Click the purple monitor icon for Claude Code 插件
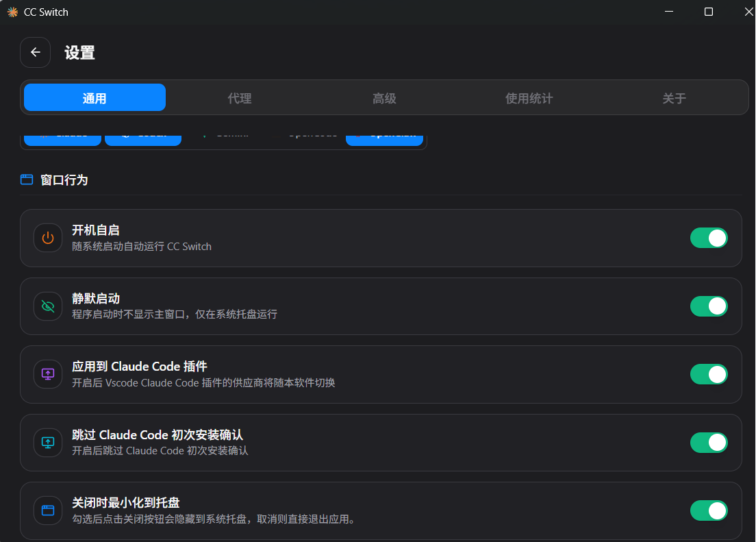Viewport: 756px width, 542px height. point(48,374)
